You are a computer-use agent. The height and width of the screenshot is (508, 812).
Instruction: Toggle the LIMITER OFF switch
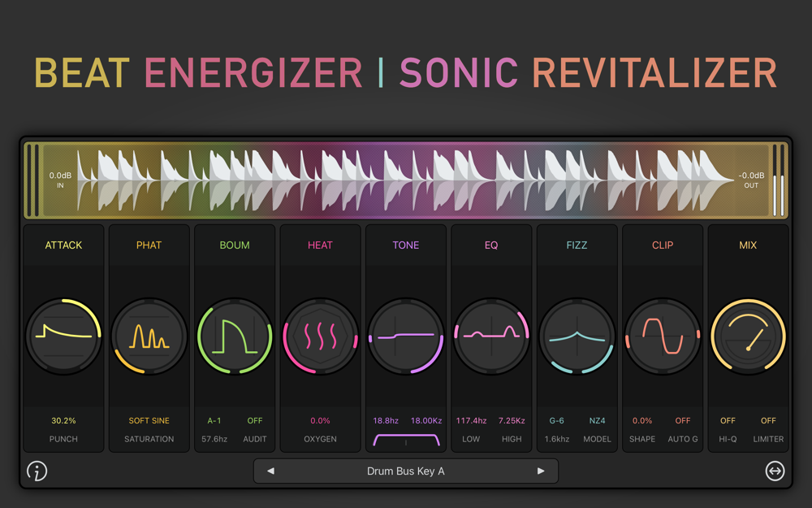click(x=768, y=420)
